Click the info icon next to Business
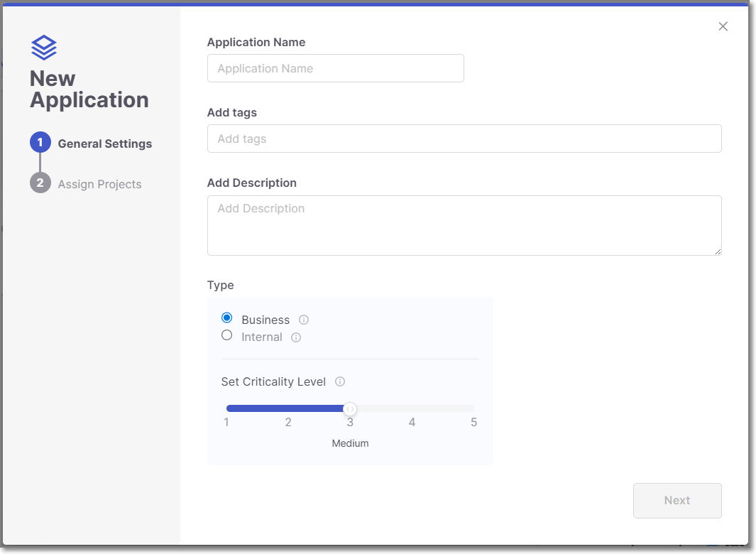This screenshot has width=756, height=554. click(x=304, y=320)
